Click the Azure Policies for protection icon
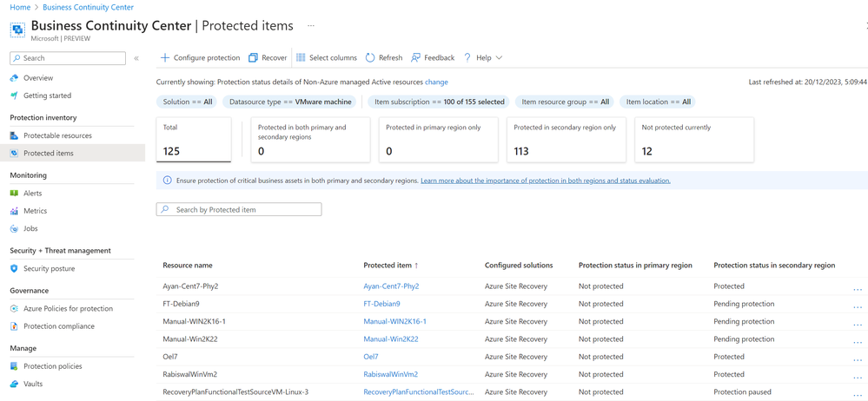Viewport: 868px width, 401px height. (15, 309)
